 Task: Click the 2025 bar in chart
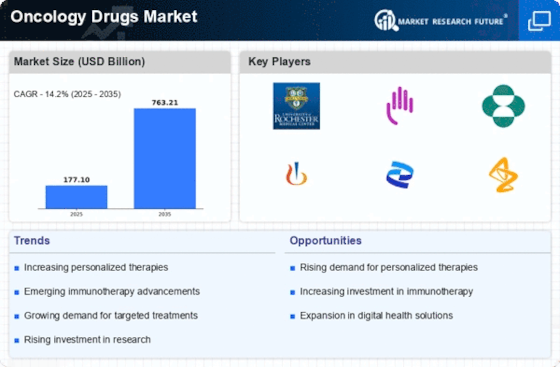point(76,197)
